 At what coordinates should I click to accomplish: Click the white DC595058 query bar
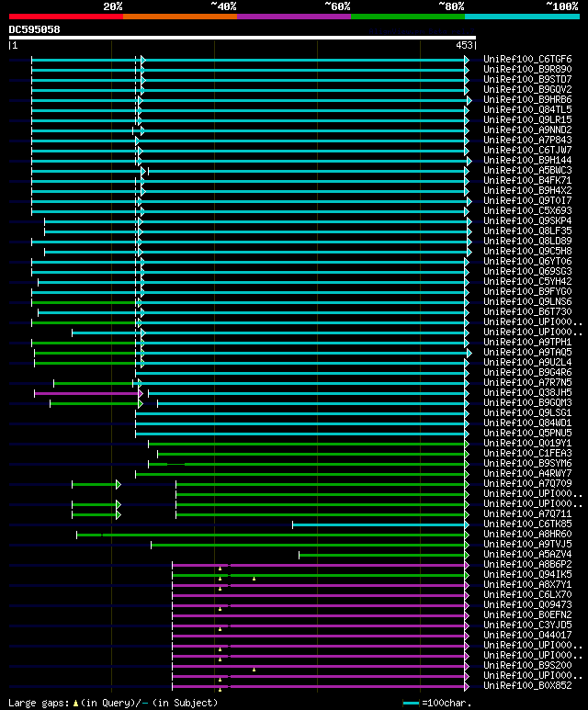(x=242, y=38)
